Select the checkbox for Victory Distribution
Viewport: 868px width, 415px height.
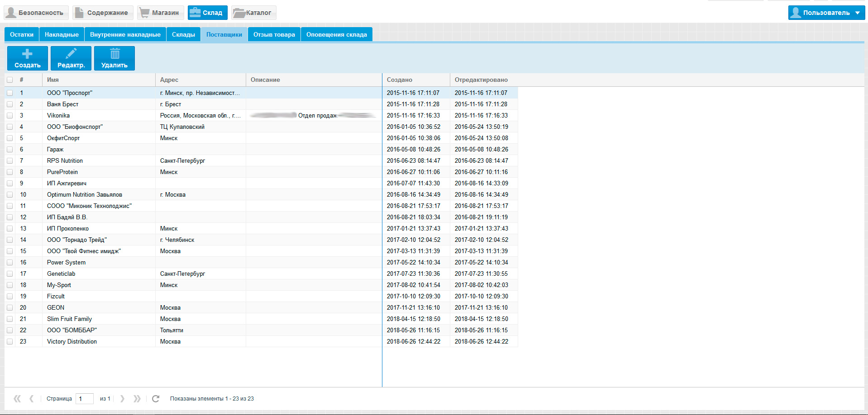tap(10, 342)
